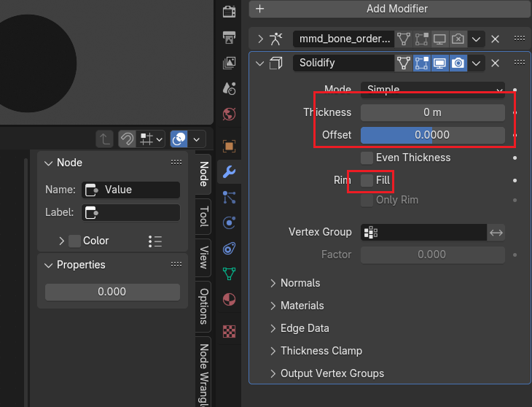This screenshot has height=407, width=532.
Task: Click invert vertex group arrows icon
Action: pos(496,232)
